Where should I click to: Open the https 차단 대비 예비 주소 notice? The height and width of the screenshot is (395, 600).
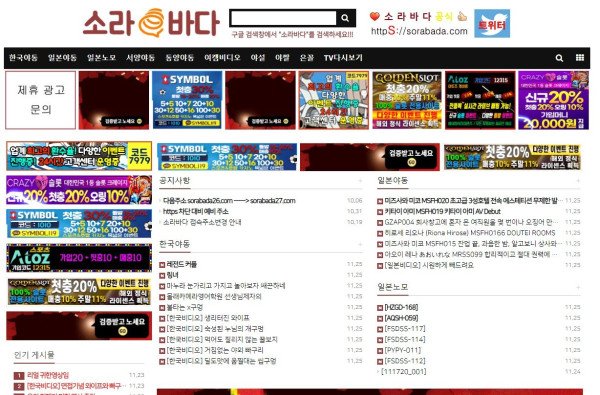[196, 211]
